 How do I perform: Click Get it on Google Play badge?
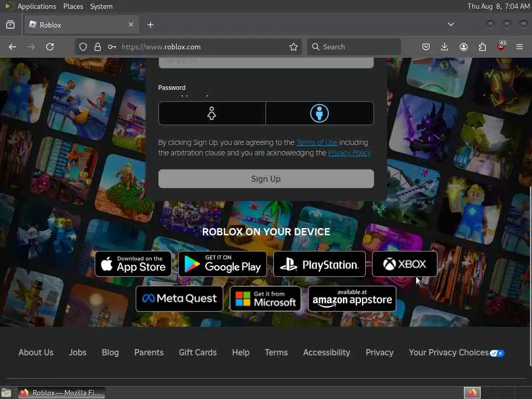tap(222, 264)
